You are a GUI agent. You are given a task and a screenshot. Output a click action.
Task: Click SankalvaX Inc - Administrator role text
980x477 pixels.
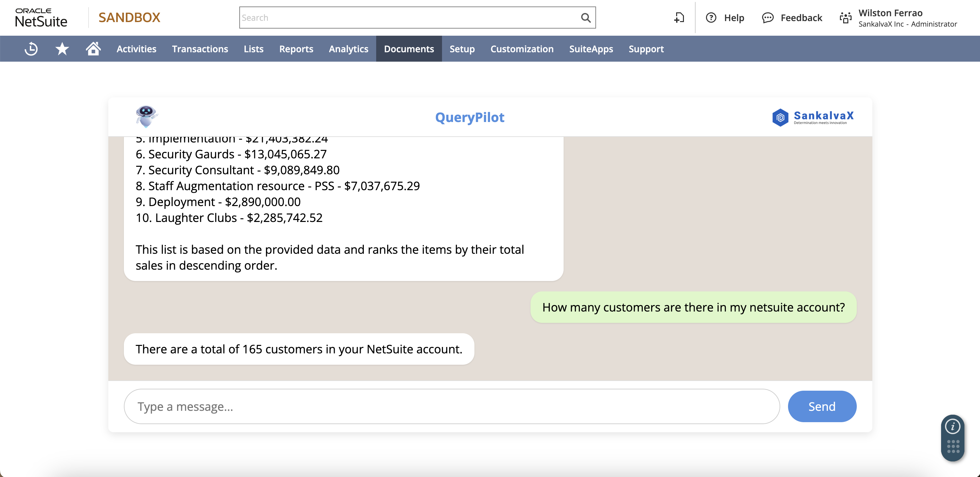907,24
